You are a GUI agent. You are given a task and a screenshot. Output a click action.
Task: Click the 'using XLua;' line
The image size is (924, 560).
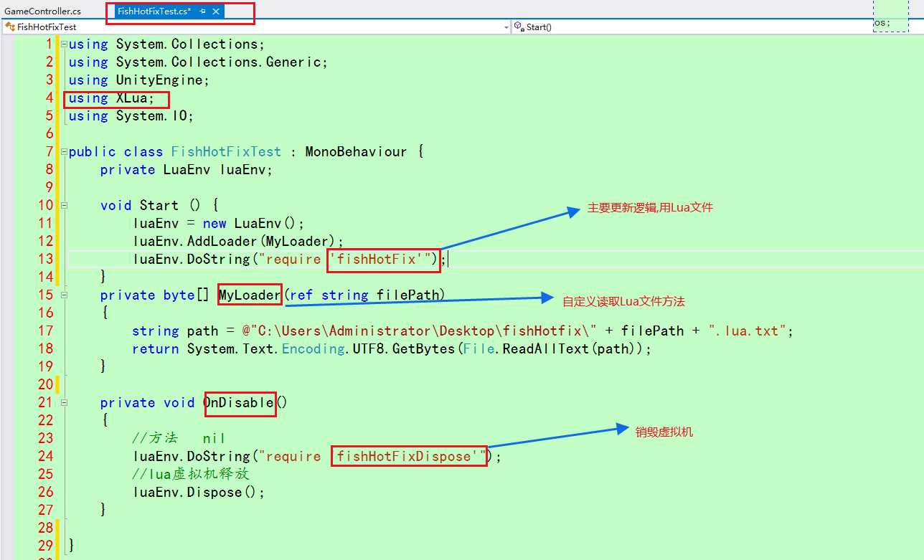click(111, 98)
